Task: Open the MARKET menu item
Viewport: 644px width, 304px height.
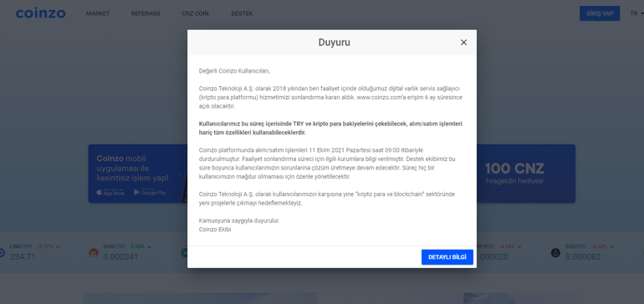Action: 98,13
